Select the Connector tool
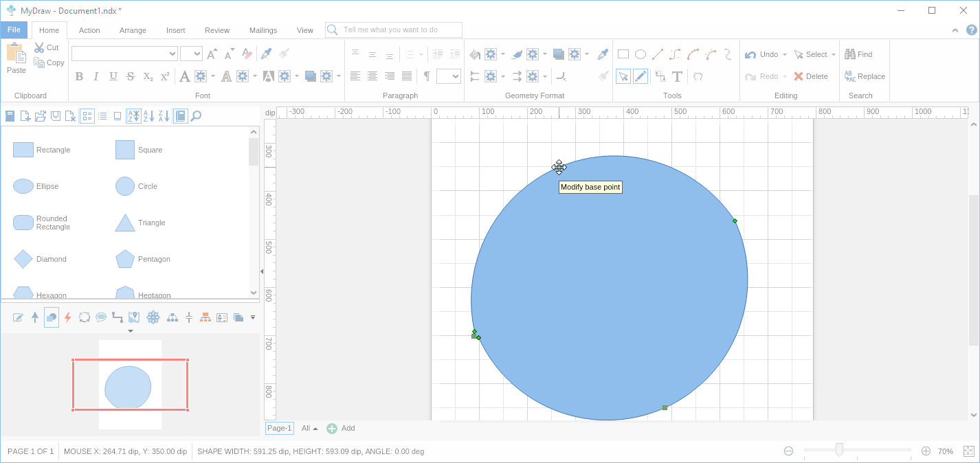The image size is (980, 463). pos(660,76)
